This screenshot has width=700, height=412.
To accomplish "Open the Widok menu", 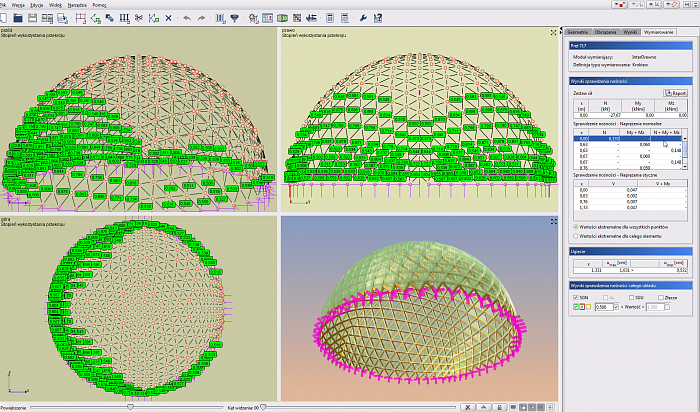I will [x=55, y=6].
